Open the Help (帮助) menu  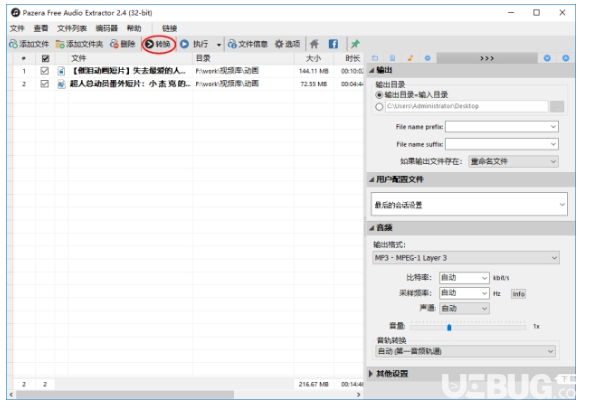click(x=134, y=28)
